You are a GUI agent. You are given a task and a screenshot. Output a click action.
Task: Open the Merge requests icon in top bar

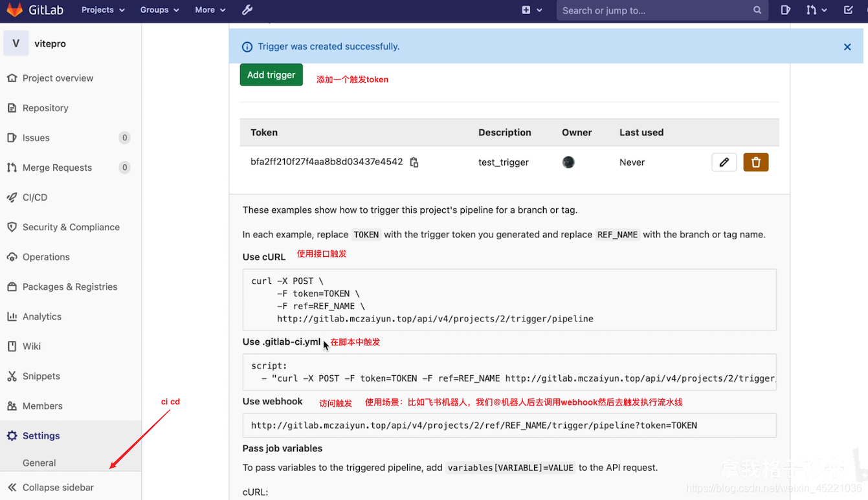coord(811,10)
